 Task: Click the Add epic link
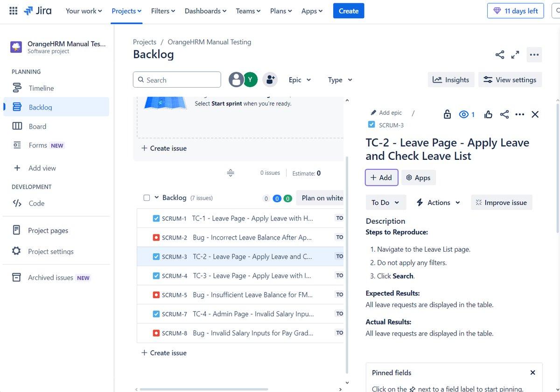tap(386, 113)
